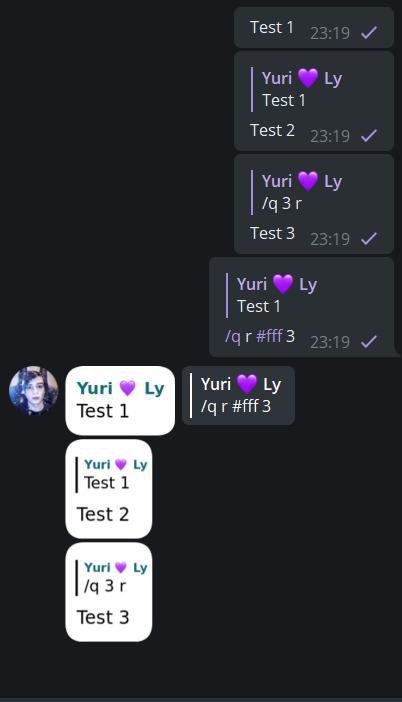Click the sender's profile avatar photo
This screenshot has width=402, height=702.
[34, 390]
